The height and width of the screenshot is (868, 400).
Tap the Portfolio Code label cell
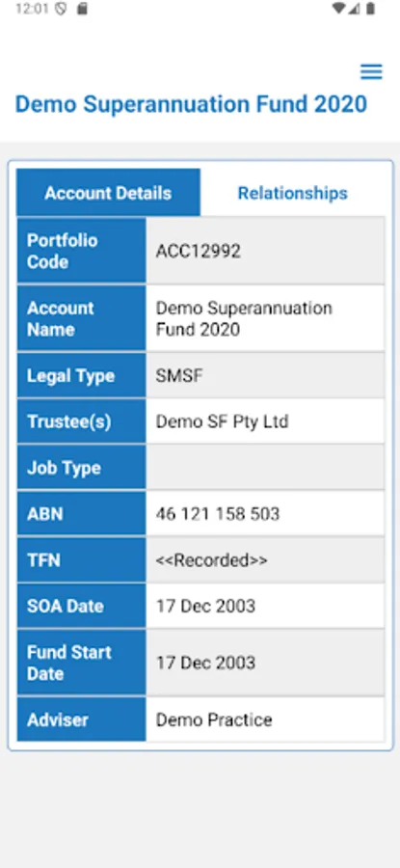(81, 251)
